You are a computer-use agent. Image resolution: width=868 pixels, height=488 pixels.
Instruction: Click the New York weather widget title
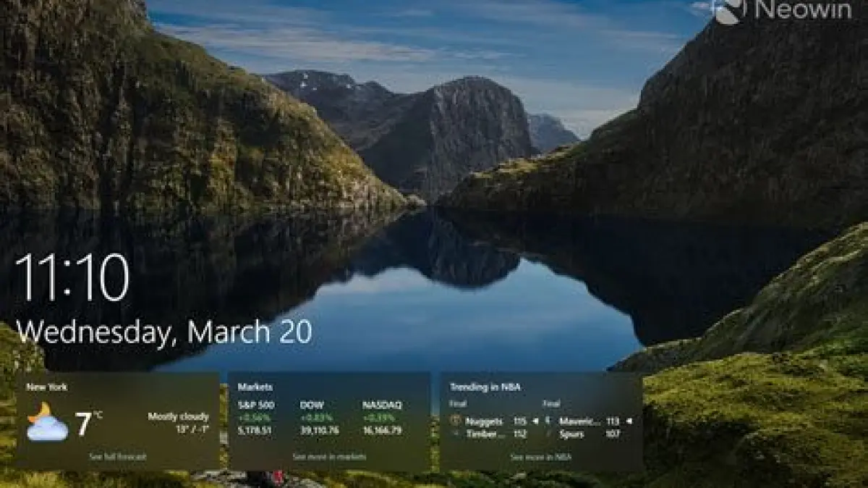(x=47, y=387)
